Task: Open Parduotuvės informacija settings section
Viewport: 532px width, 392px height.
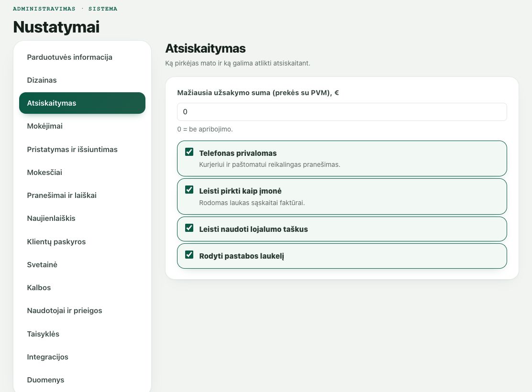Action: tap(82, 57)
